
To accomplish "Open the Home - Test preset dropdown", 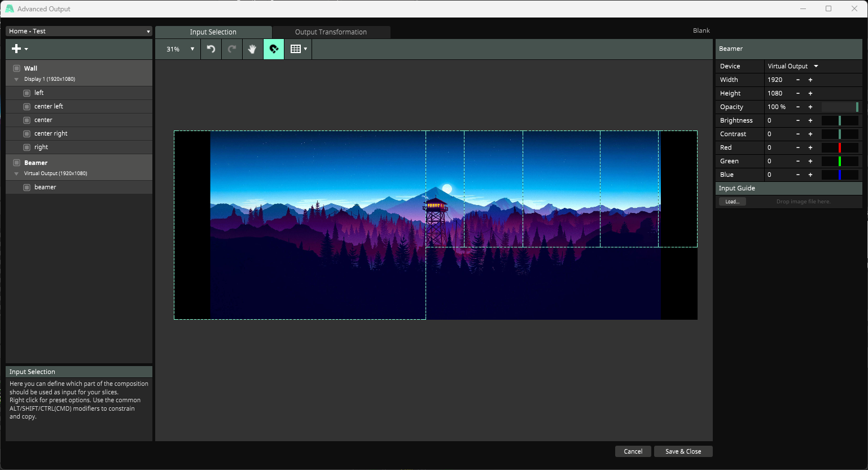I will pos(79,31).
